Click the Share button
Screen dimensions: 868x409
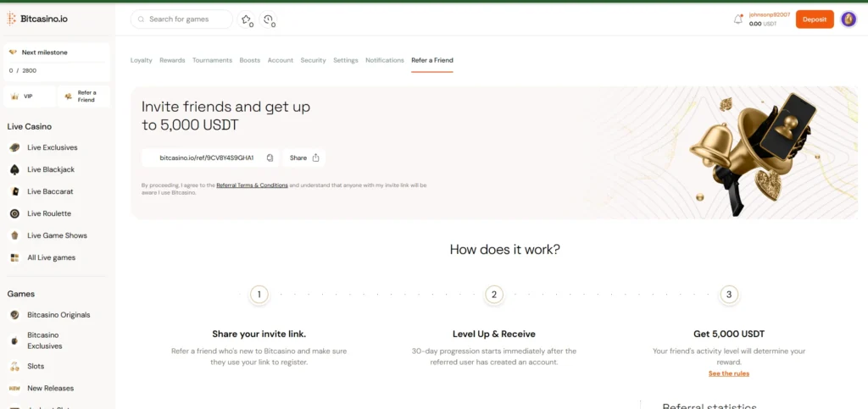303,158
